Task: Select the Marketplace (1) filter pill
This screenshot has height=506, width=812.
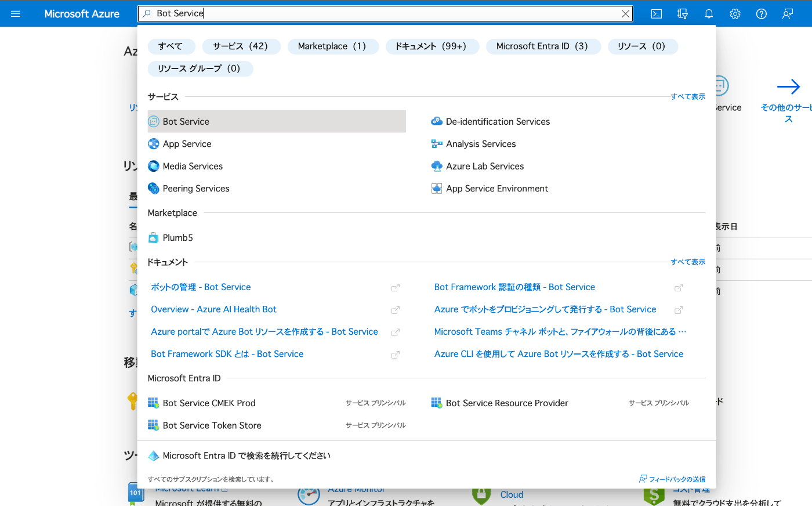Action: point(332,46)
